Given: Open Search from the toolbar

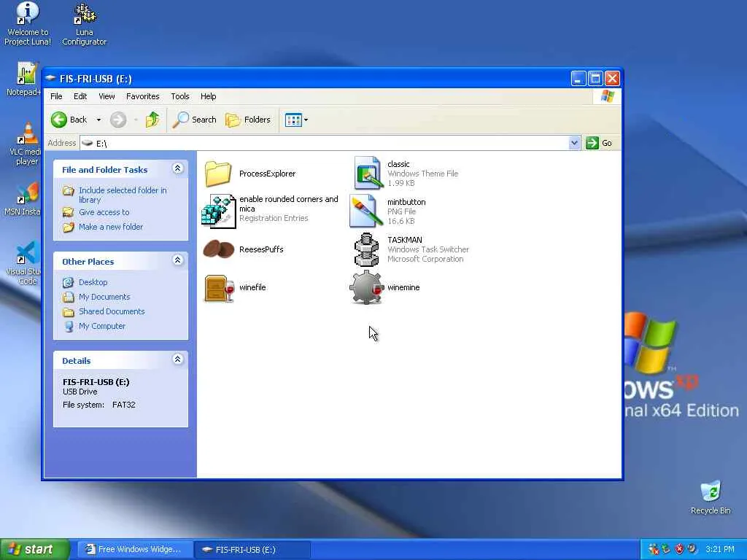Looking at the screenshot, I should (x=194, y=120).
